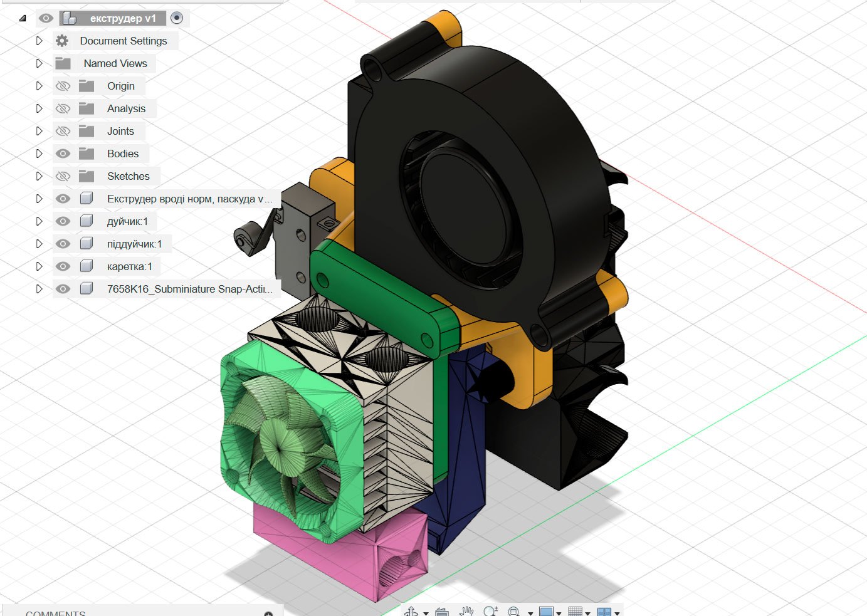Expand the дуйчик:1 component
Viewport: 867px width, 616px height.
point(39,221)
